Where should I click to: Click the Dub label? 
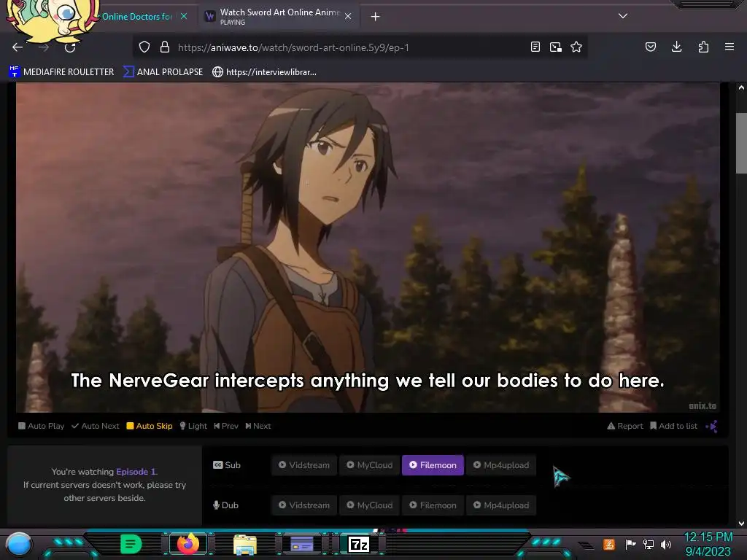226,505
